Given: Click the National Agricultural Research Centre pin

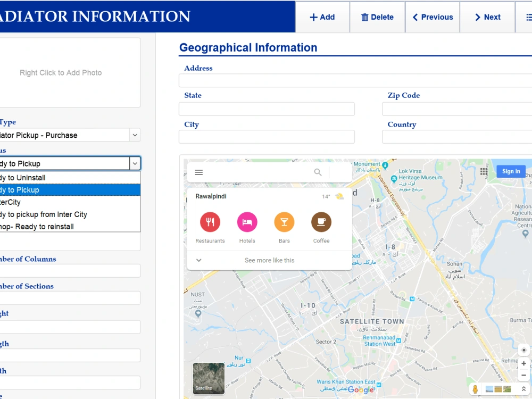Looking at the screenshot, I should [x=526, y=233].
